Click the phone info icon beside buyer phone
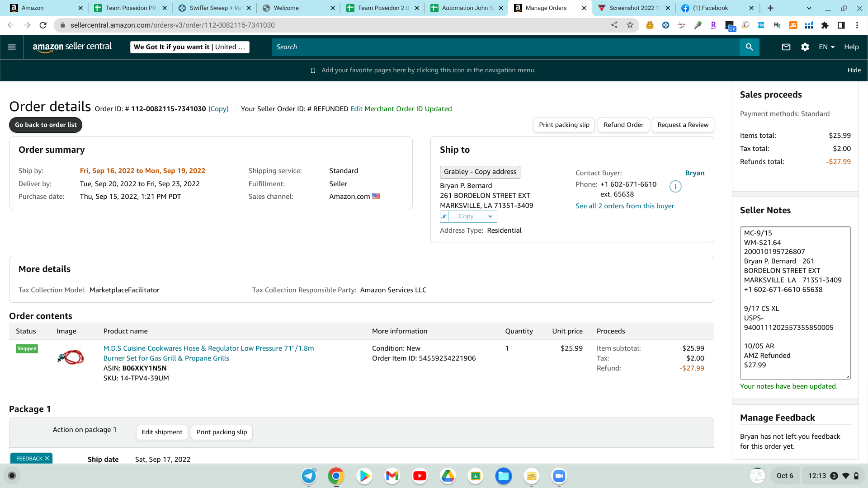 click(x=675, y=186)
